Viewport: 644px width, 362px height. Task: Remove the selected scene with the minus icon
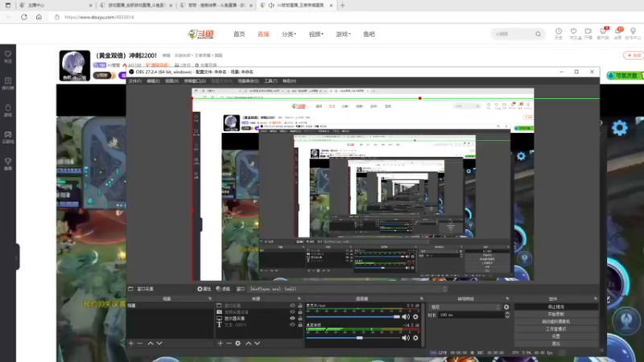coord(140,343)
